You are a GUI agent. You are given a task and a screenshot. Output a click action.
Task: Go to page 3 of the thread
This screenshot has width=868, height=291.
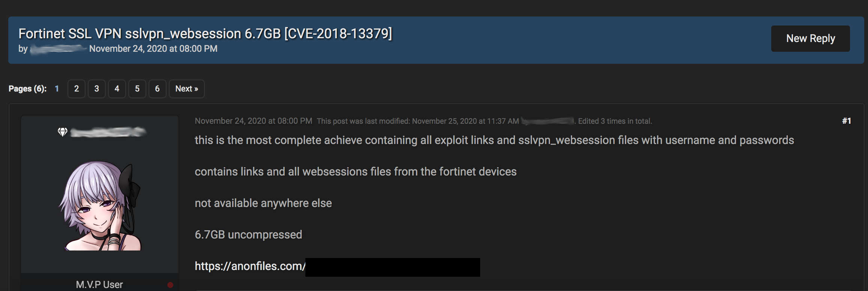pos(97,89)
